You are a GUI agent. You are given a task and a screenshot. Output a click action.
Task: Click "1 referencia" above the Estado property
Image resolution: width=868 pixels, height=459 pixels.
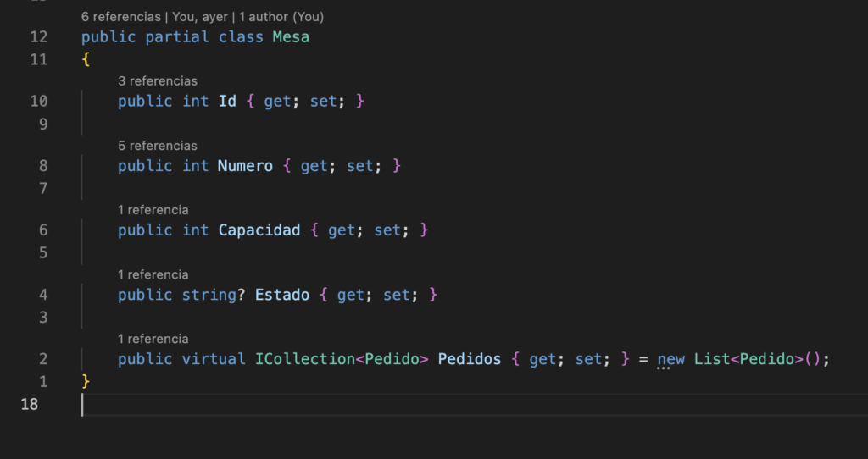(x=153, y=274)
